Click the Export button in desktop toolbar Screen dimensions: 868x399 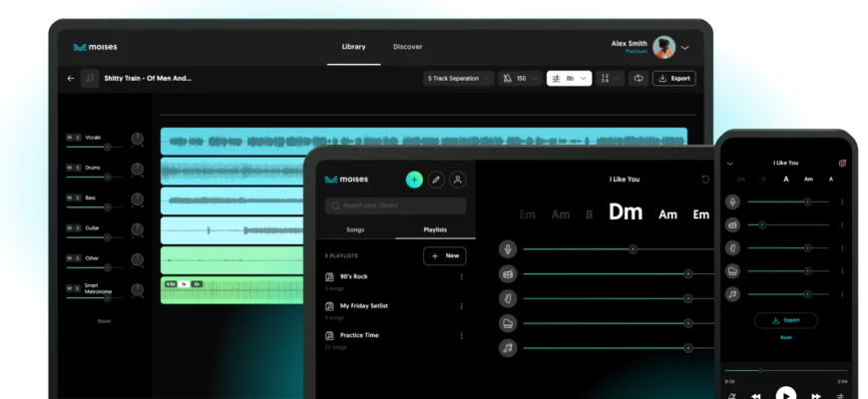(x=674, y=78)
